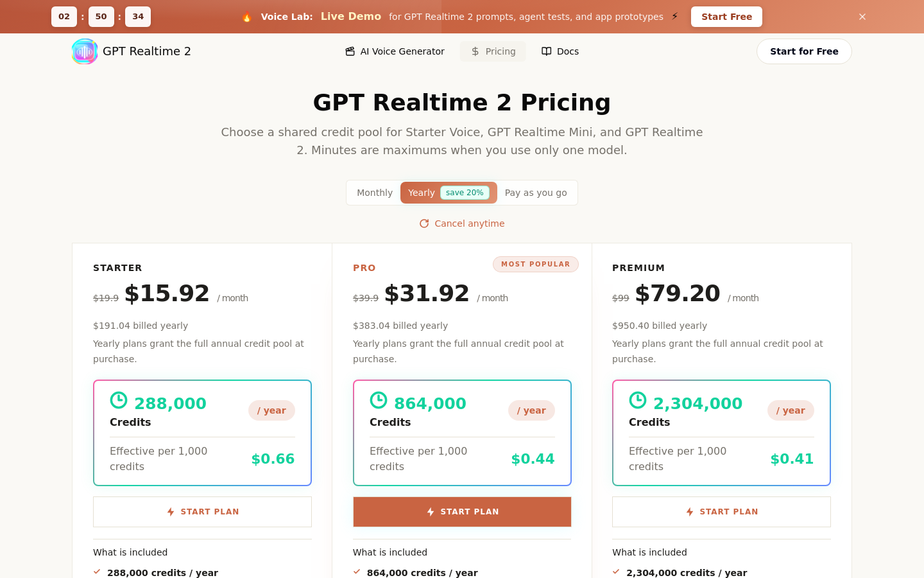Image resolution: width=924 pixels, height=578 pixels.
Task: Click the 2,304,000 credits amount
Action: [697, 403]
